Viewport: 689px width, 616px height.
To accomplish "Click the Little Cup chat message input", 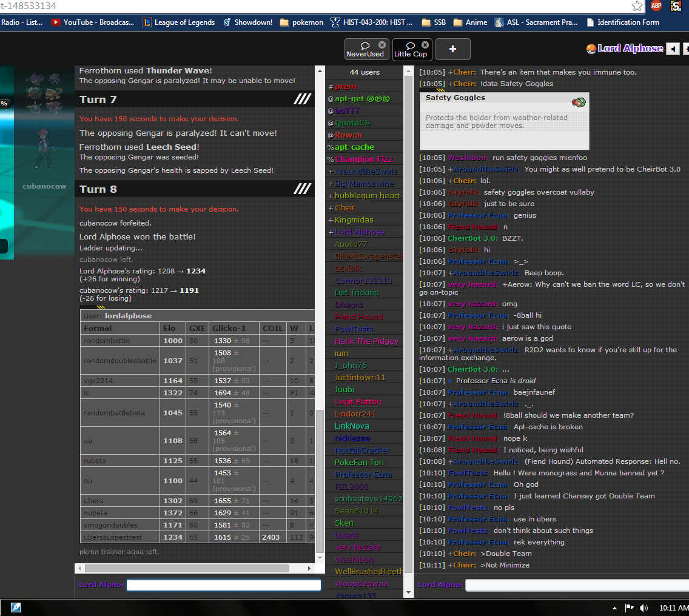I will [x=576, y=585].
